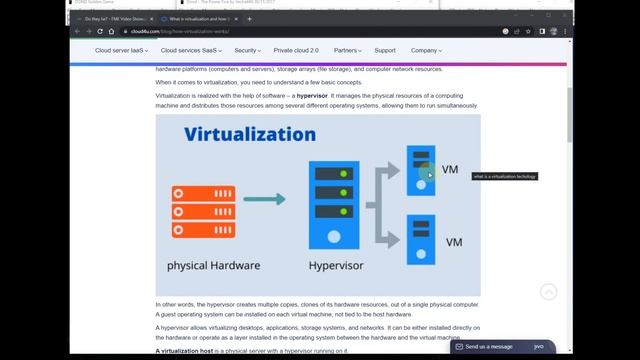Expand the Cloud services SaaS menu
This screenshot has height=360, width=640.
191,51
